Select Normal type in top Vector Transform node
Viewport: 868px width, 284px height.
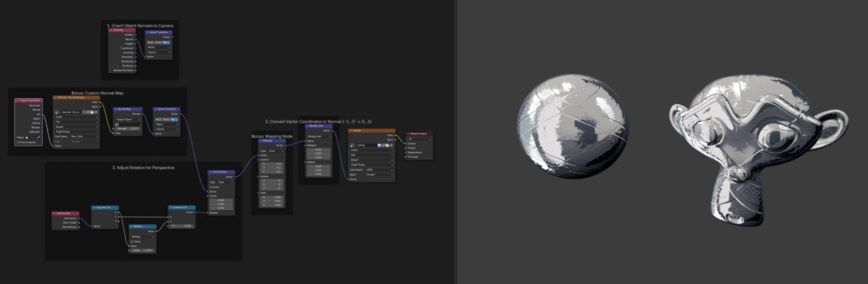point(167,43)
